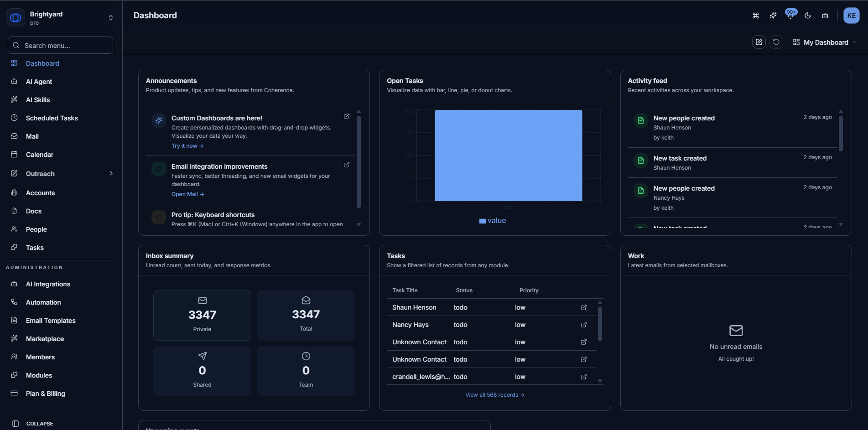Open notifications showing 99+ badge

(x=790, y=15)
